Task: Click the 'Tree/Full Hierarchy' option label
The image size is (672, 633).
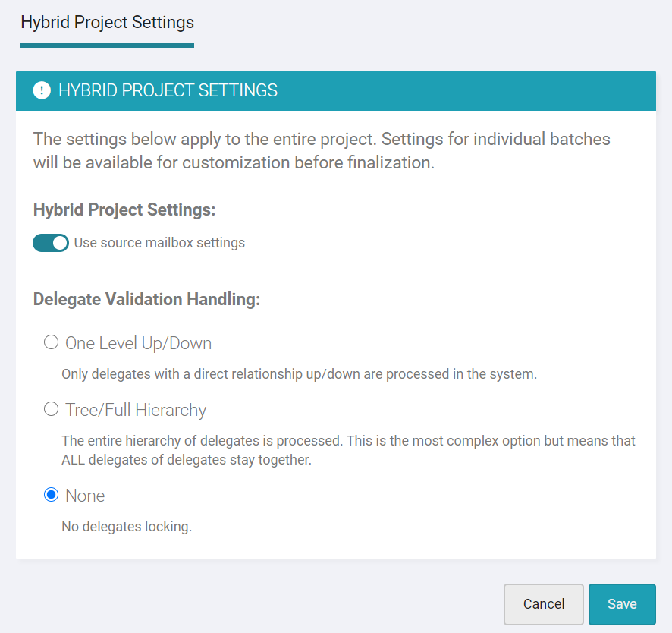Action: coord(136,410)
